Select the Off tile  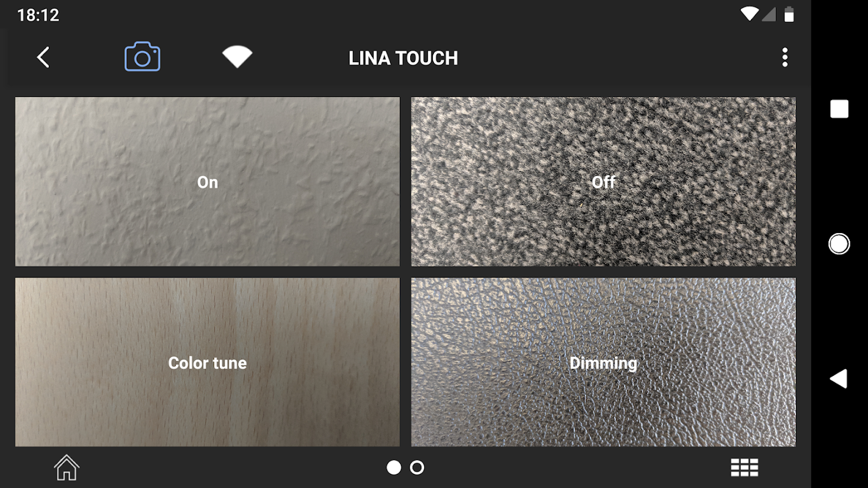(x=603, y=182)
